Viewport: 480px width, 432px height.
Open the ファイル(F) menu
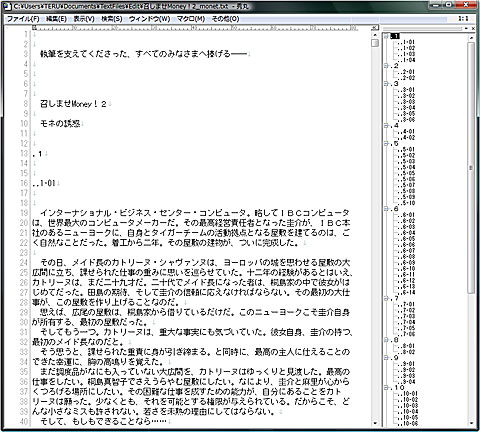pos(23,19)
